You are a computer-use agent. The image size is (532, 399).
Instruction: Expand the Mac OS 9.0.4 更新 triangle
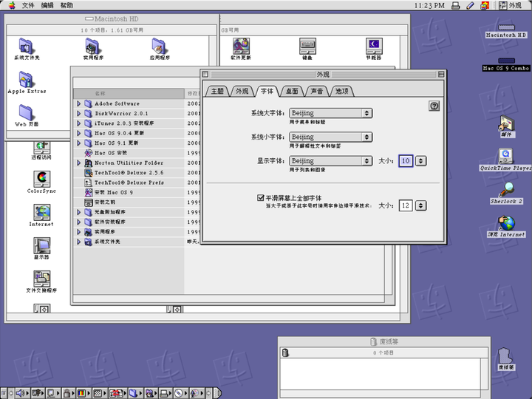click(79, 133)
